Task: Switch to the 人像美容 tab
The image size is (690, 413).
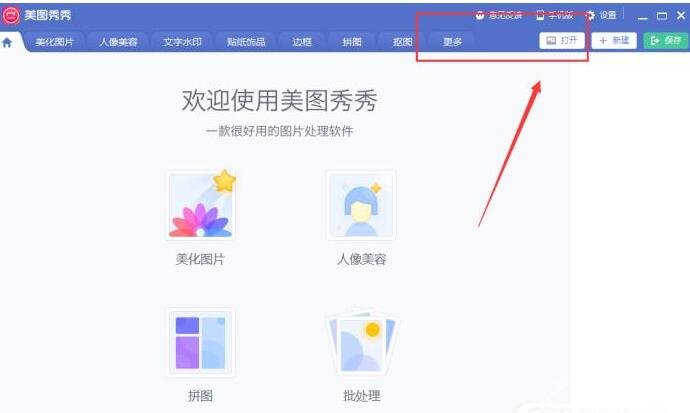Action: point(118,42)
